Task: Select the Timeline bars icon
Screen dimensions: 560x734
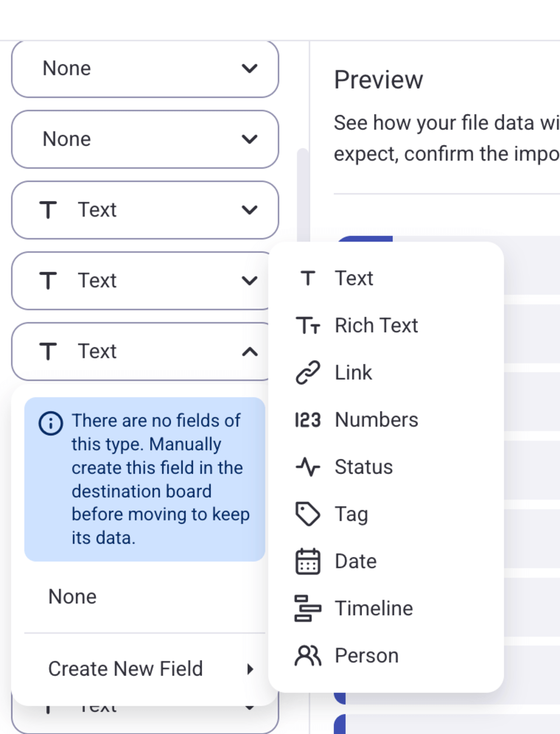Action: pyautogui.click(x=308, y=608)
